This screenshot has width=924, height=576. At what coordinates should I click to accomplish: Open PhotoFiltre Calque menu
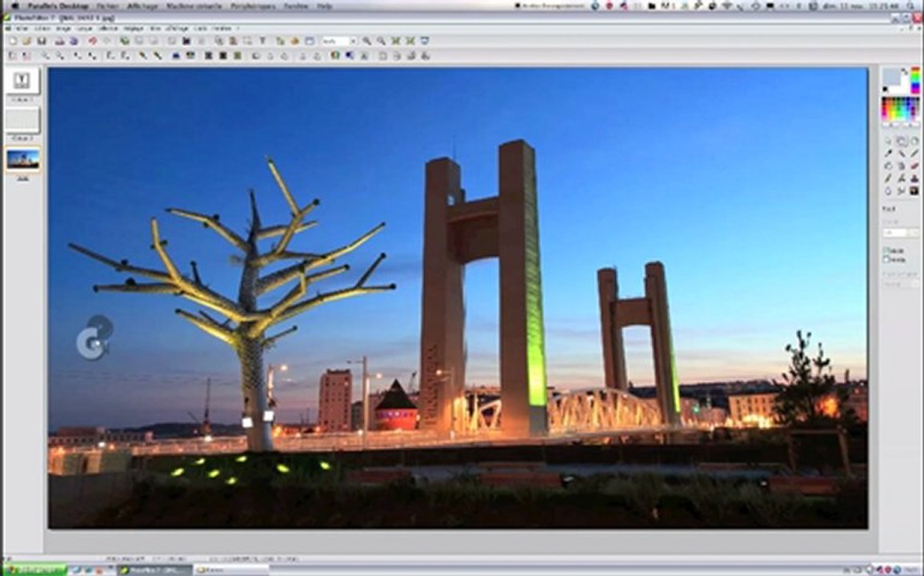84,28
